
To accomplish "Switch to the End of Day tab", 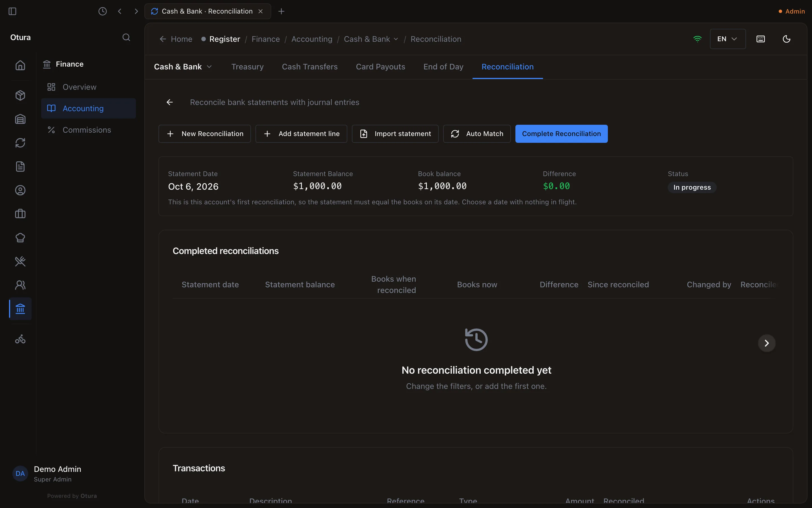I will pyautogui.click(x=443, y=67).
